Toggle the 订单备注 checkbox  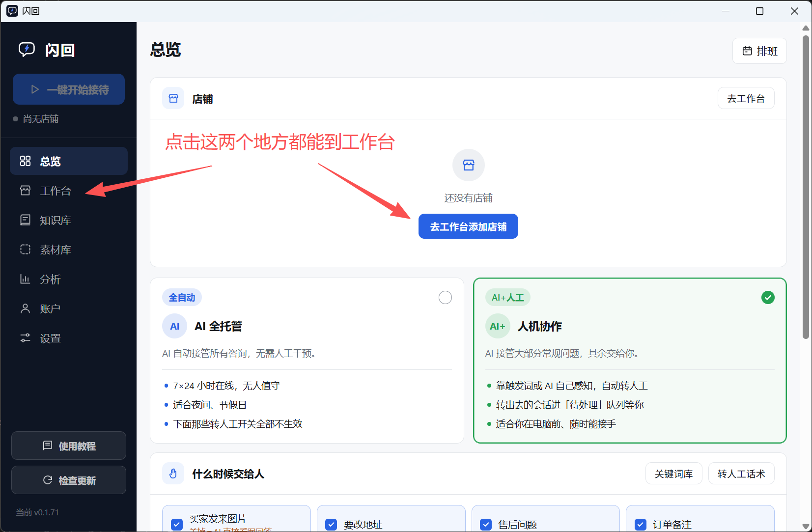tap(641, 524)
